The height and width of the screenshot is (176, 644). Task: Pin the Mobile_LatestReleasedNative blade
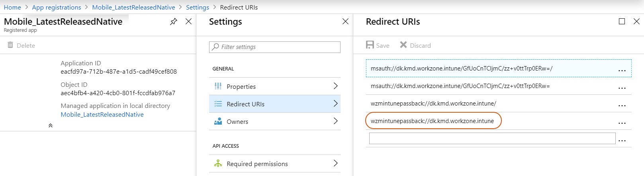point(173,22)
